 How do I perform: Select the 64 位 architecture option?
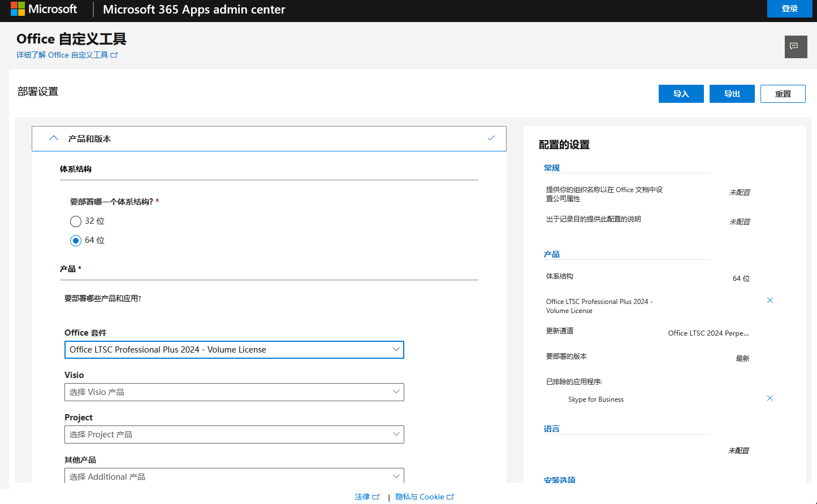[x=76, y=240]
